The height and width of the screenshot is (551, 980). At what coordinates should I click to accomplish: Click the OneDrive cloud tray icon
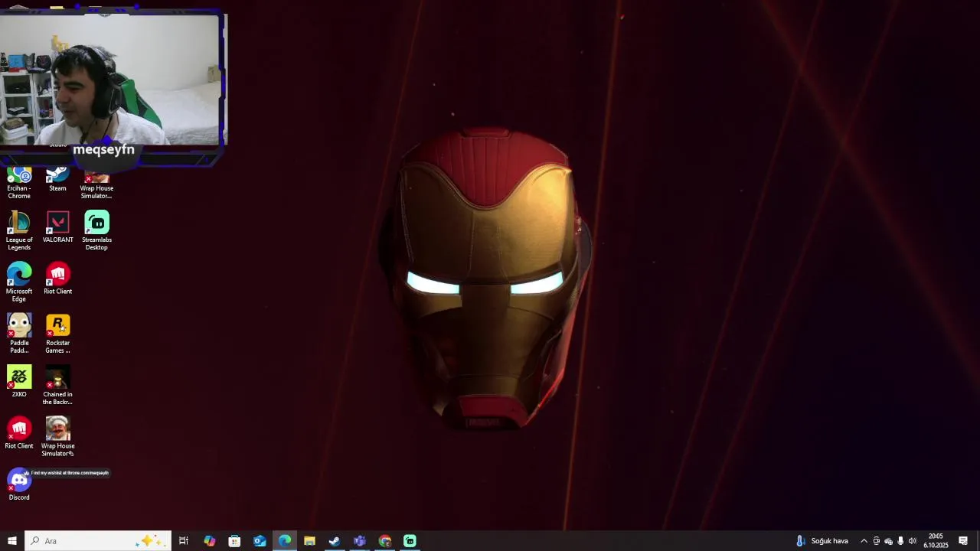click(888, 541)
